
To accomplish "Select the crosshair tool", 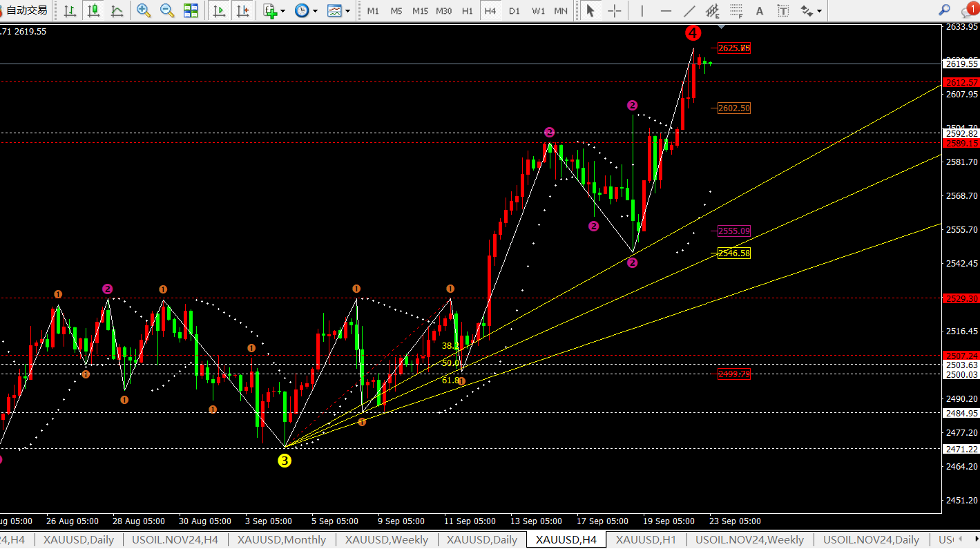I will [x=614, y=10].
